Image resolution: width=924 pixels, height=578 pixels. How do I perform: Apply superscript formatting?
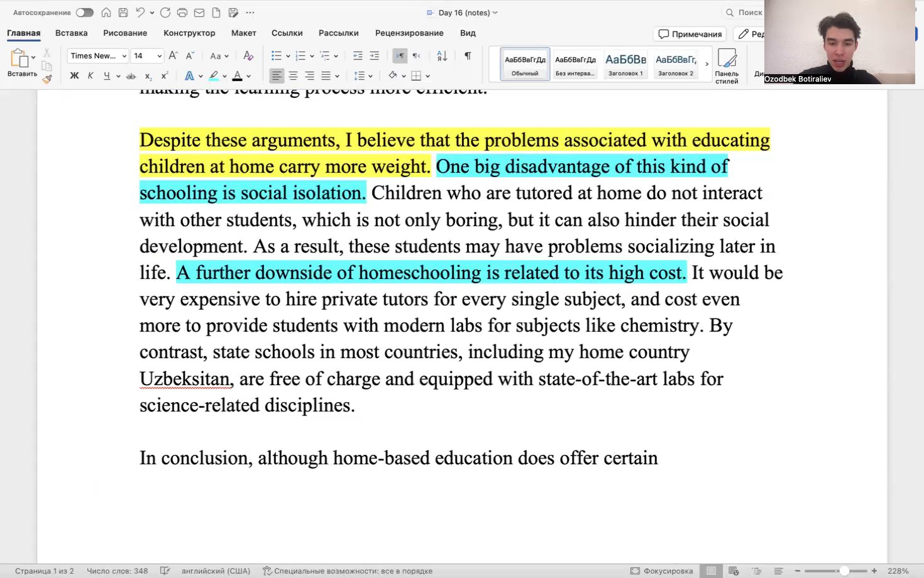click(x=164, y=75)
